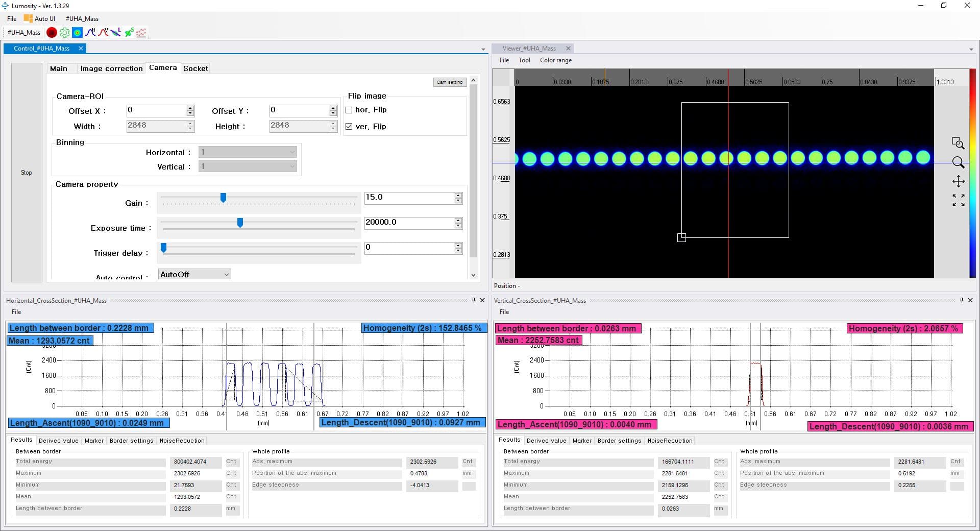The image size is (980, 531).
Task: Click the Auto UI layout icon
Action: (28, 18)
